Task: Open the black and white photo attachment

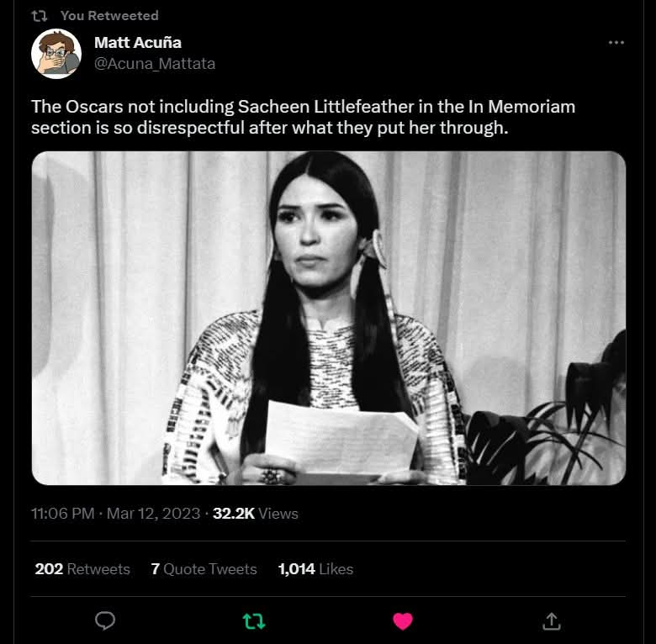Action: click(328, 318)
